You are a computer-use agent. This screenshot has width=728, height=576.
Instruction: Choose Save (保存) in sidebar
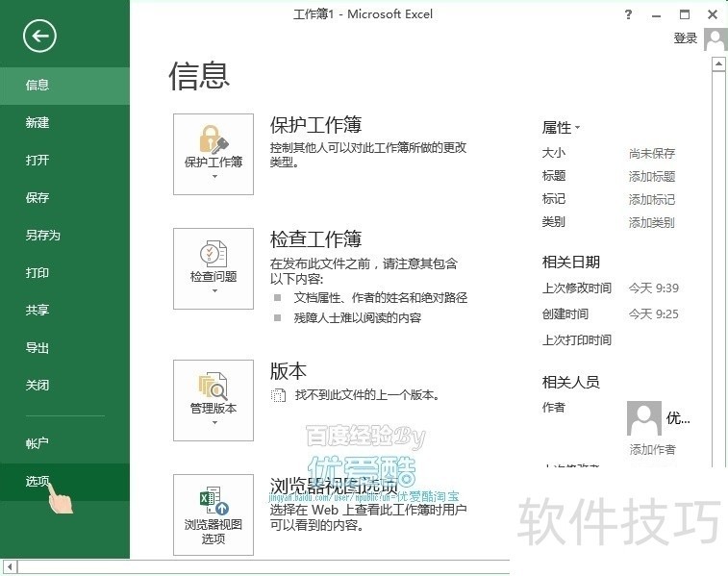click(x=64, y=198)
